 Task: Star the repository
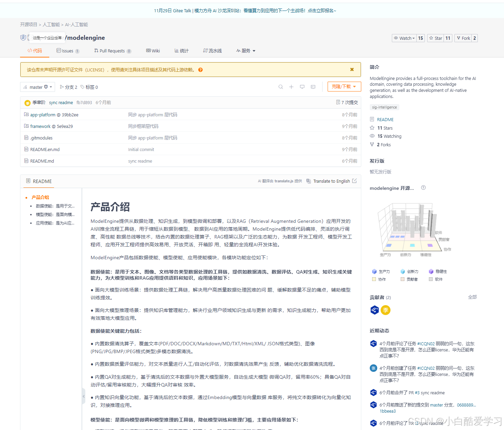coord(435,38)
